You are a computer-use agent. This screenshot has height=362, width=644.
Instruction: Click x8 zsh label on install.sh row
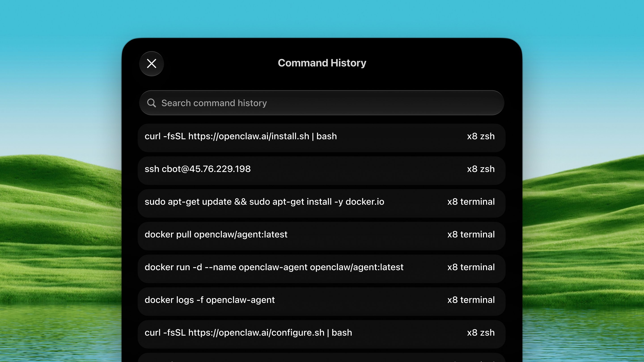481,136
